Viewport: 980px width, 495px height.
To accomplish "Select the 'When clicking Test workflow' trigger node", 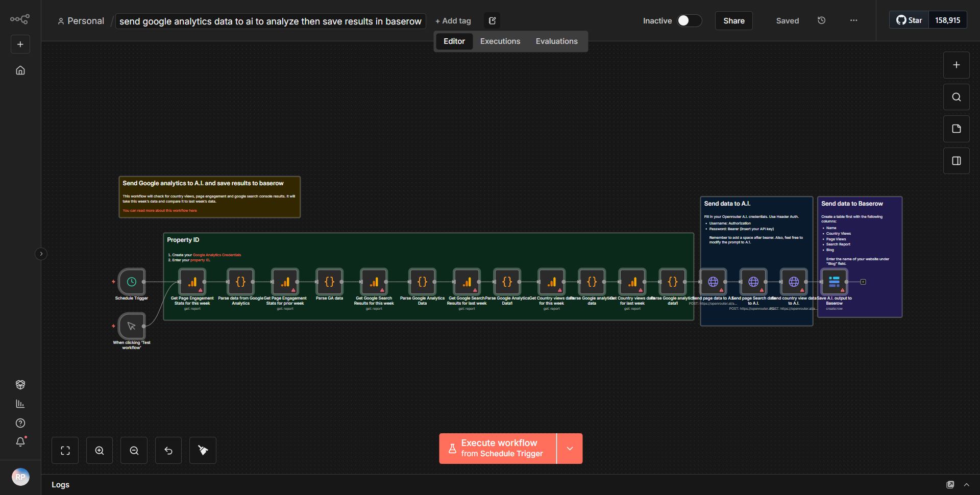I will (132, 326).
